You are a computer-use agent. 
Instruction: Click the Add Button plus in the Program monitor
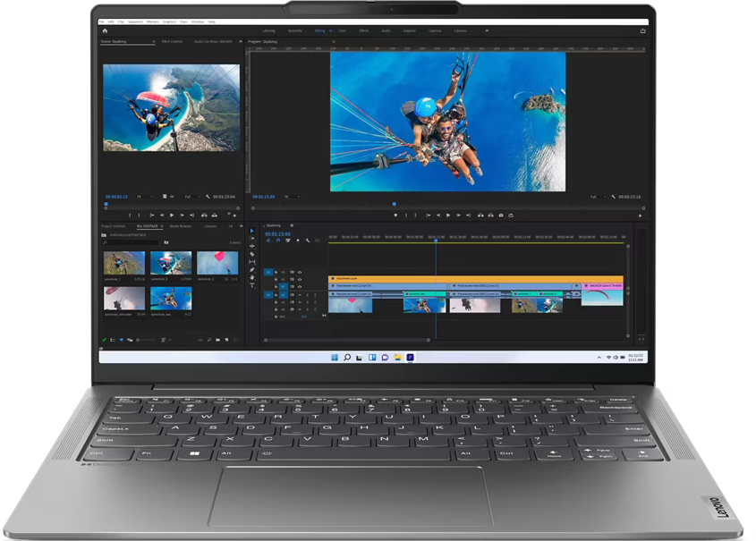point(639,216)
